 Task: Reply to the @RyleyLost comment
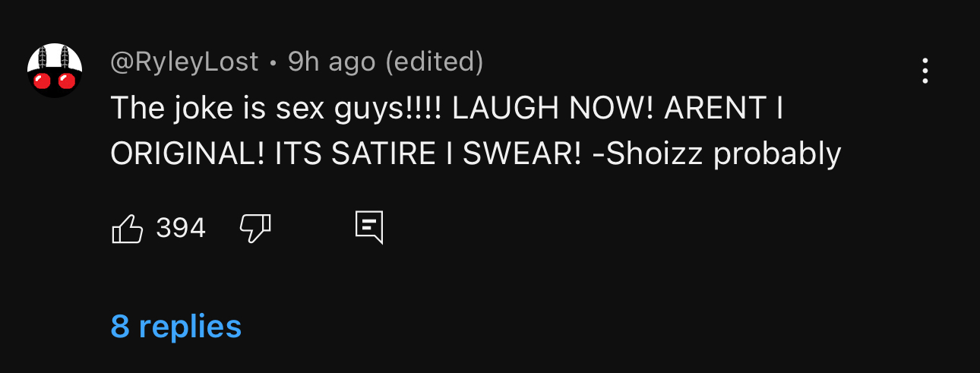coord(369,228)
